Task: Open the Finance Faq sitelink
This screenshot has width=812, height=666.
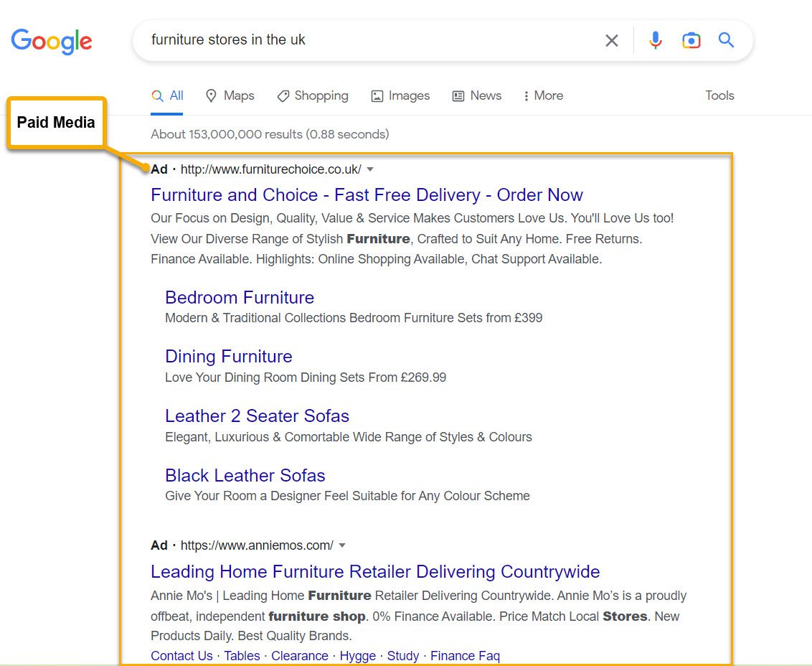Action: point(465,656)
